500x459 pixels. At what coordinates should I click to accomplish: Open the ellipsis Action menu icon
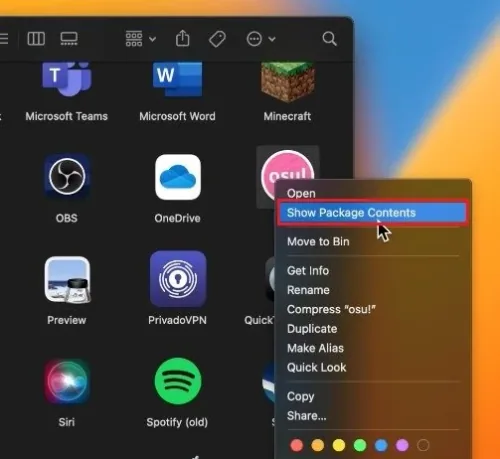254,39
